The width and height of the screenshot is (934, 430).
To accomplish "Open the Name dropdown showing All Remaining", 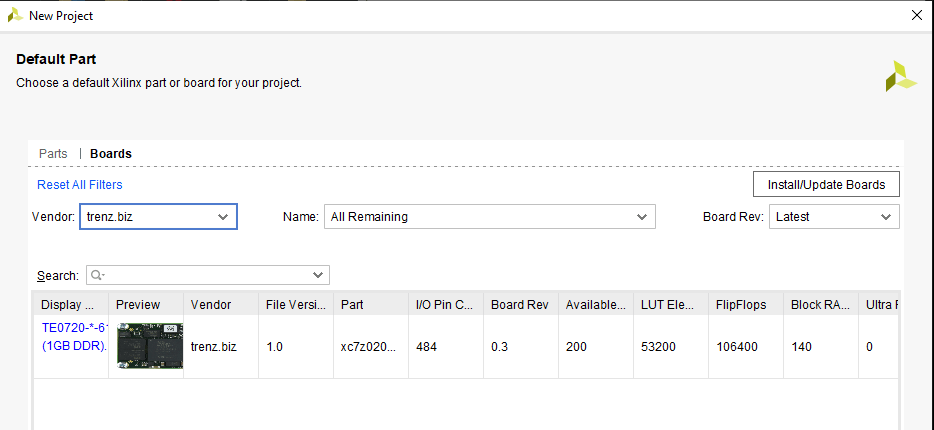I will point(490,217).
